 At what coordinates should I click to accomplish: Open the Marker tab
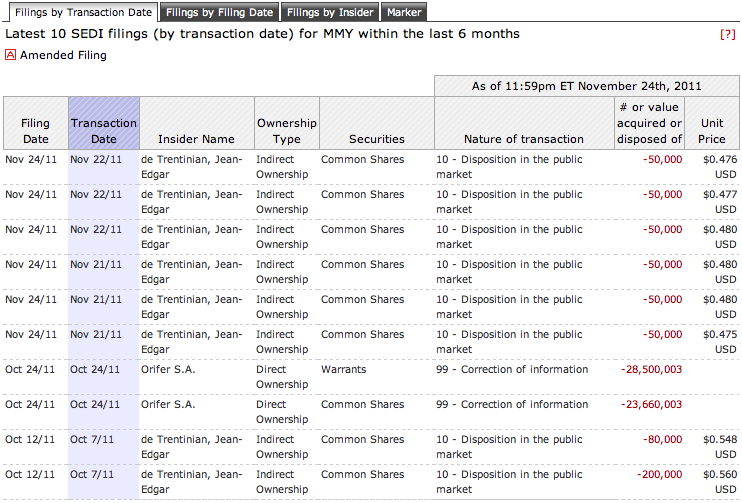coord(403,13)
